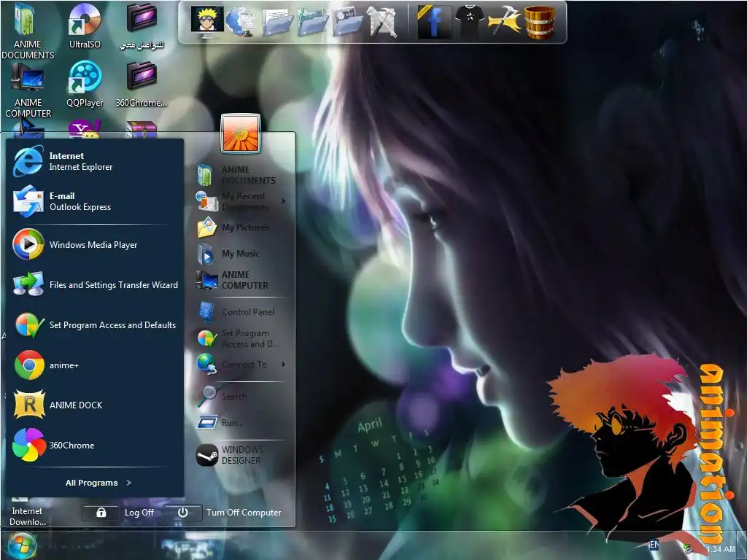Expand All Programs in the Start menu

pyautogui.click(x=98, y=483)
